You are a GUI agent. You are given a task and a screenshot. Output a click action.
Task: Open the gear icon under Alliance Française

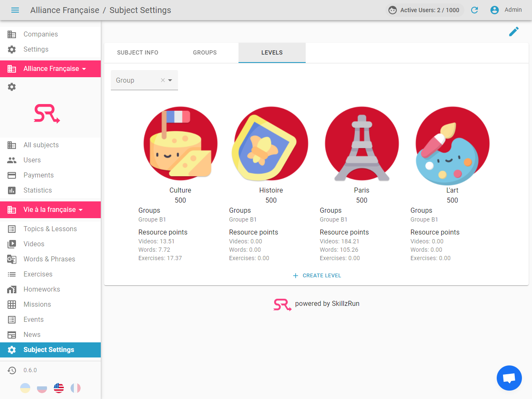point(12,87)
